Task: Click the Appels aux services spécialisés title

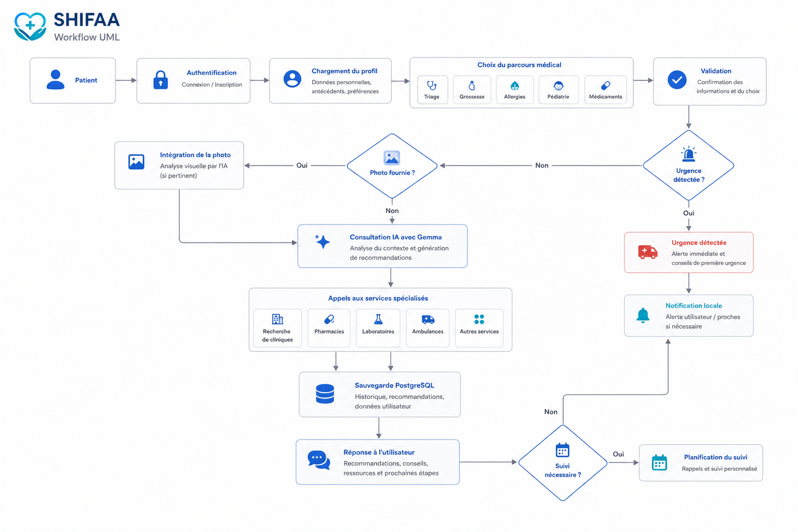Action: coord(378,298)
